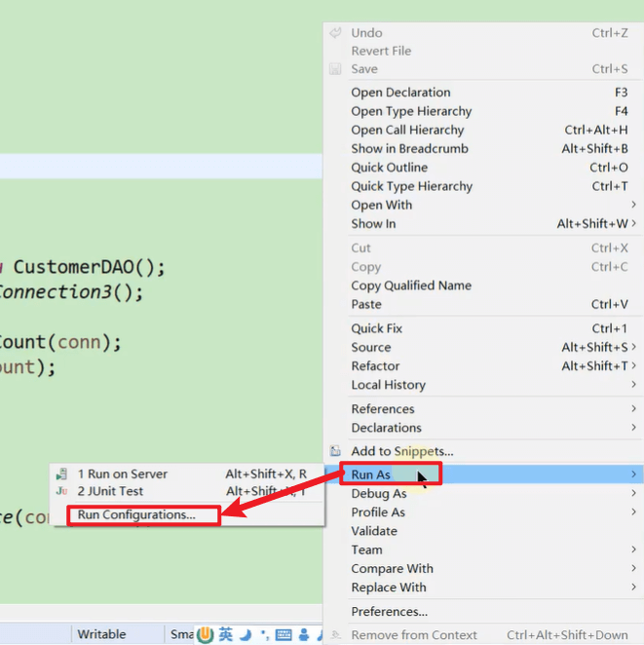
Task: Expand the Debug As submenu arrow
Action: click(x=633, y=493)
